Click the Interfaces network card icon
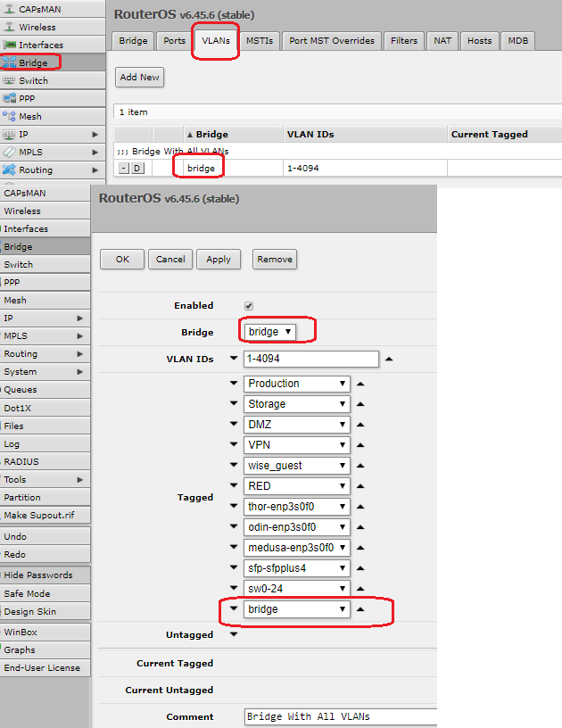Screen dimensions: 562x728 [x=9, y=45]
